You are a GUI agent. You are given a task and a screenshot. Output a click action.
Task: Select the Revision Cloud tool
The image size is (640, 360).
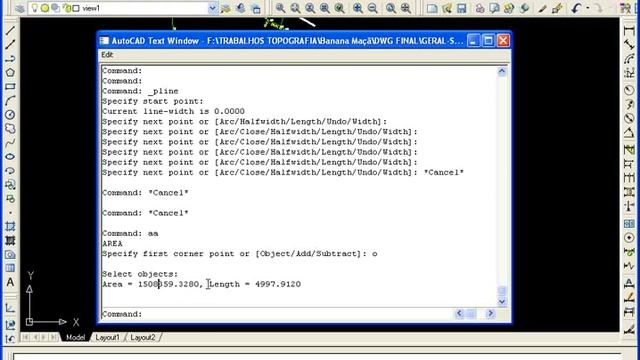[10, 129]
